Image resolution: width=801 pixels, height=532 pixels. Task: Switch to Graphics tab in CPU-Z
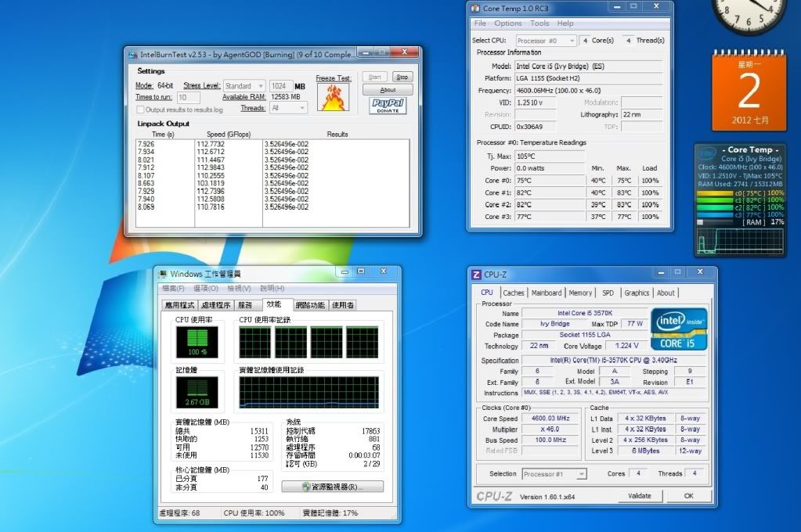pos(637,293)
